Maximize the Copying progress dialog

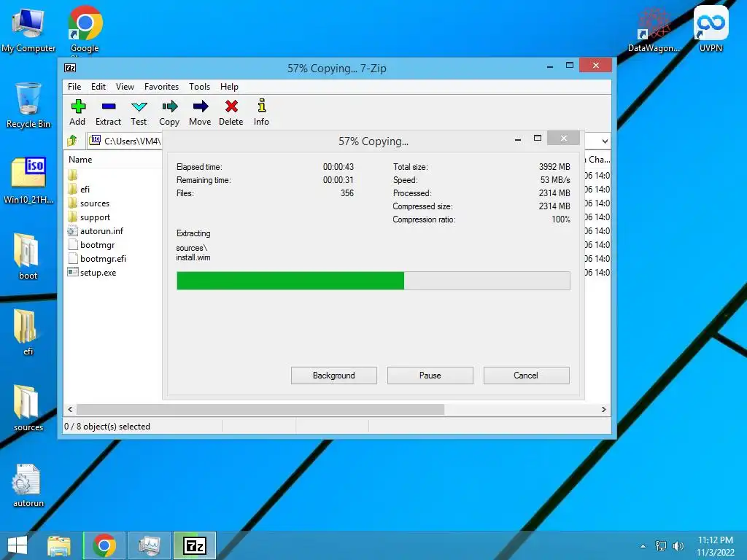(538, 138)
